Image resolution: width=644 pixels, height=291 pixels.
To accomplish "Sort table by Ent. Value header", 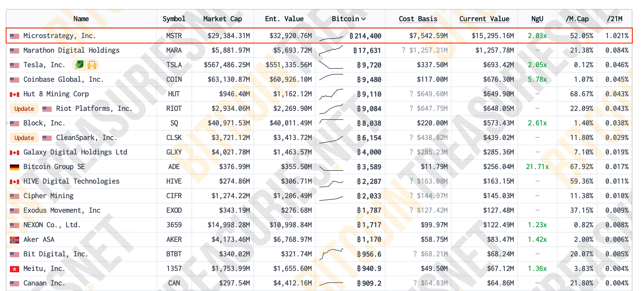I will [284, 19].
